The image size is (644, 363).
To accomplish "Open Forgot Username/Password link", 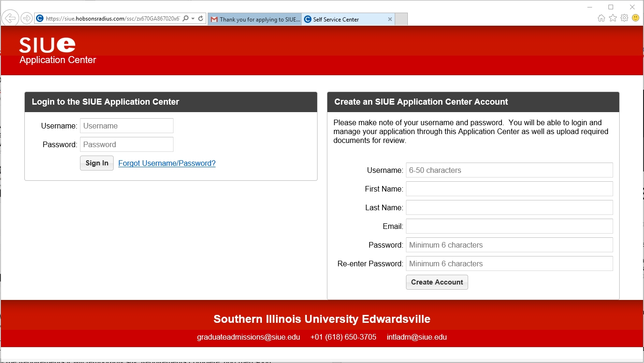I will (x=167, y=163).
